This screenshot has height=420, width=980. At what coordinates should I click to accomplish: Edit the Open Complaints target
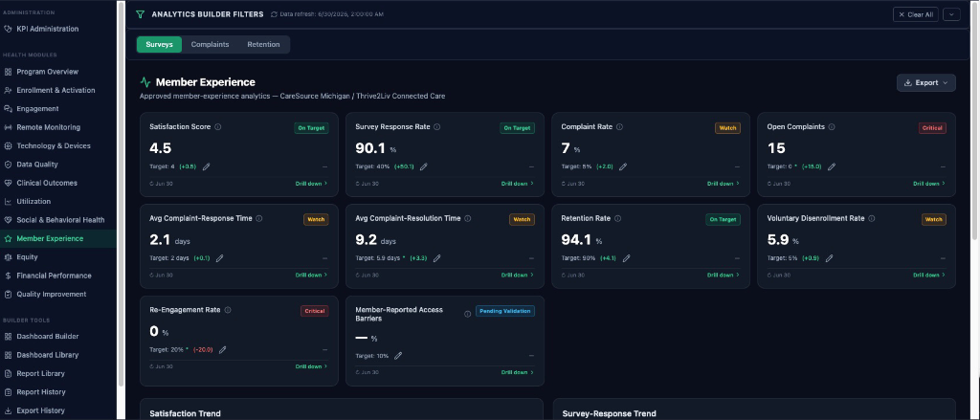[x=832, y=166]
